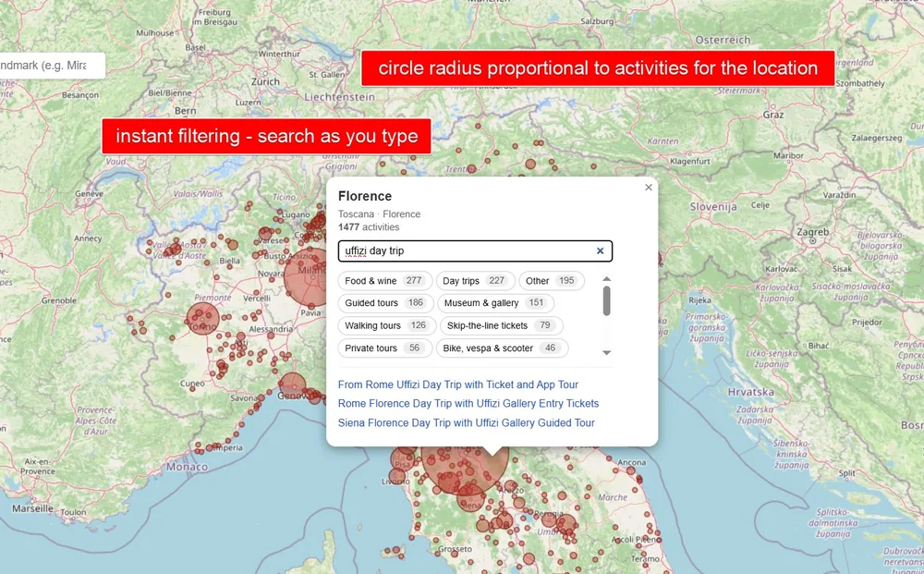Click the category list scrollbar thumb
Viewport: 924px width, 574px height.
[606, 301]
